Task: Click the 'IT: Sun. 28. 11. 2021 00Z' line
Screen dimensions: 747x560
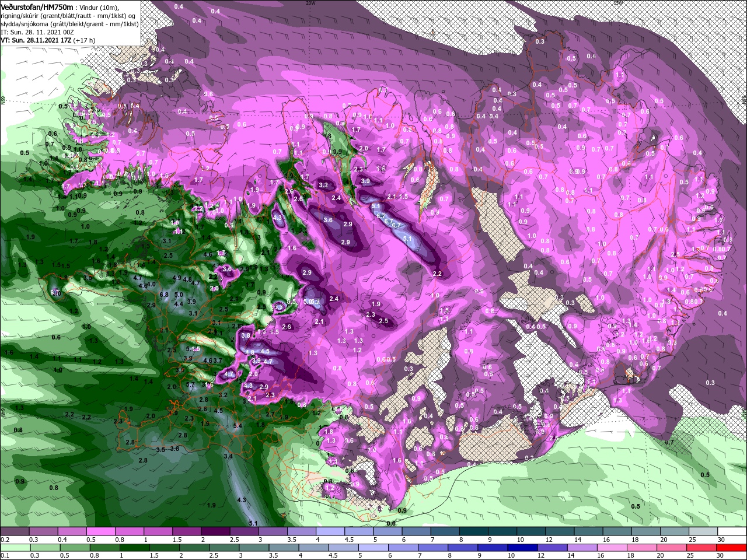Action: click(x=37, y=32)
